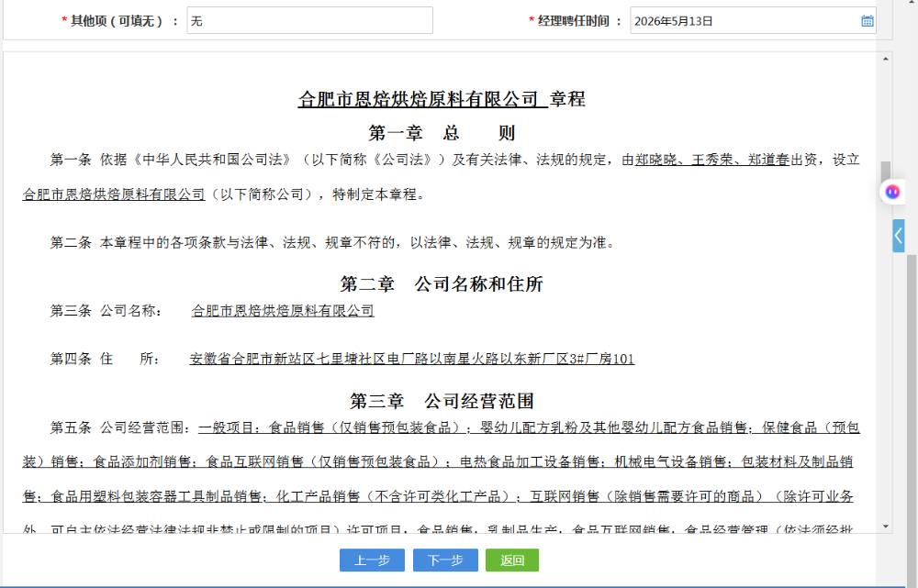Click the 第二条 paragraph text
Viewport: 918px width, 588px height.
click(334, 242)
